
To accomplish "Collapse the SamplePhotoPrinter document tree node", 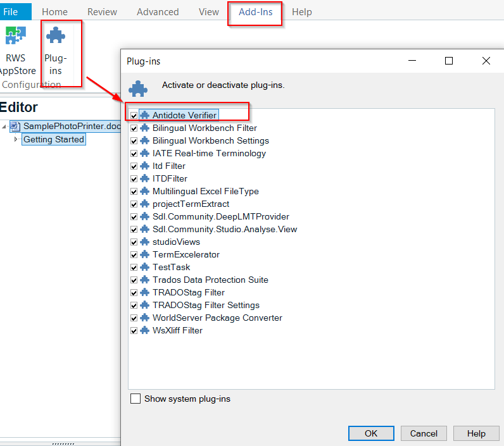I will click(x=4, y=127).
